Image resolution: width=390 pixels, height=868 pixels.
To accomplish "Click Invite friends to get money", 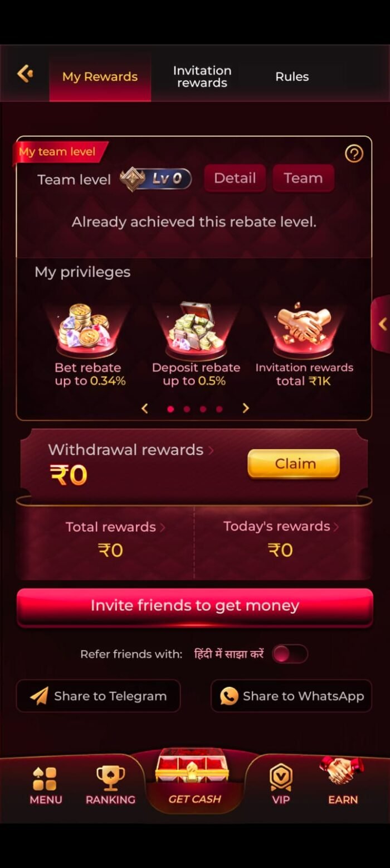I will [x=195, y=606].
